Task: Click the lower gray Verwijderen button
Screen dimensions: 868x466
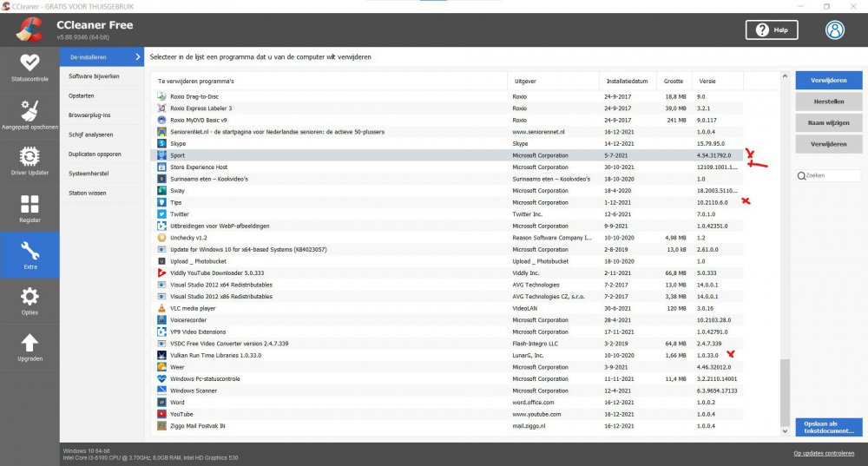Action: 829,144
